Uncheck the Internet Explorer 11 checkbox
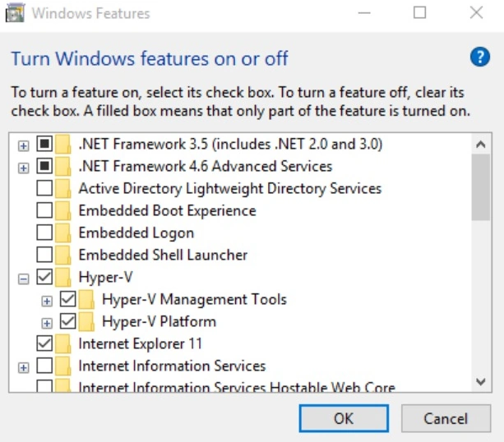The image size is (504, 442). [44, 343]
